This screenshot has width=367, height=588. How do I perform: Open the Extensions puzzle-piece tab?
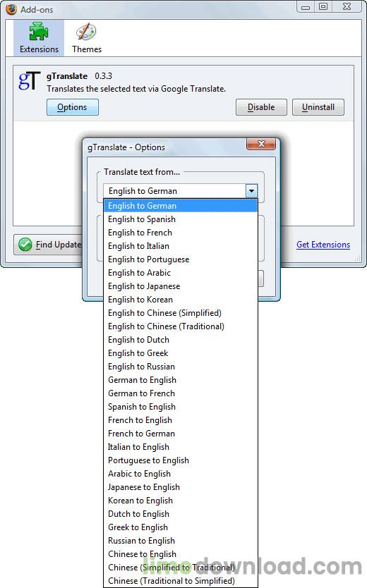(39, 38)
